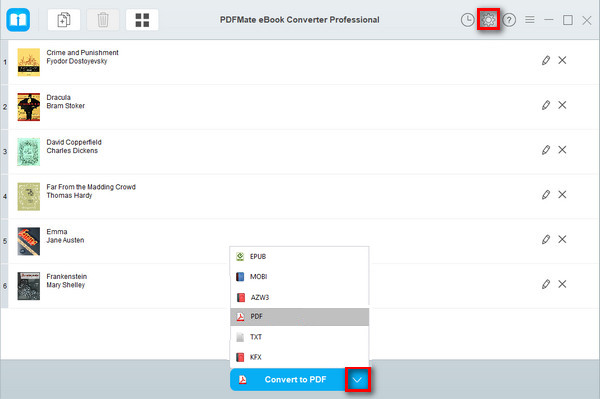Choose AZW3 output format

click(x=299, y=297)
